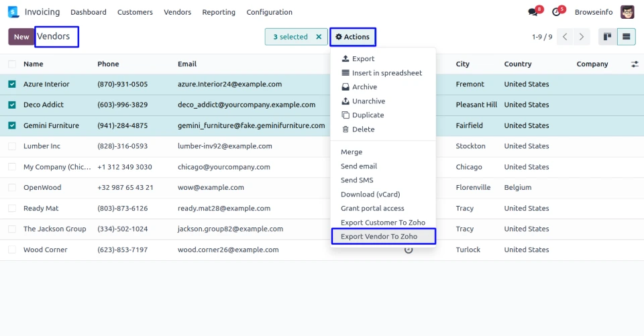
Task: Switch to kanban view
Action: 607,37
